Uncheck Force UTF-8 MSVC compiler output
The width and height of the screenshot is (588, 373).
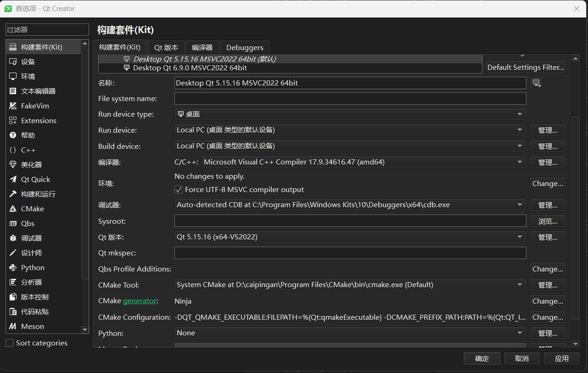pos(178,189)
